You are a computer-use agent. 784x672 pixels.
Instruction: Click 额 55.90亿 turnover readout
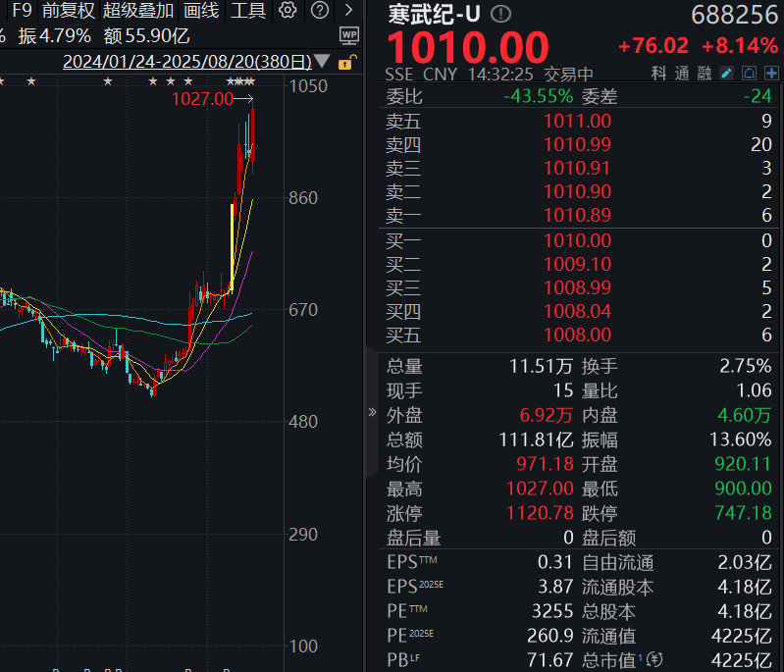pyautogui.click(x=146, y=36)
